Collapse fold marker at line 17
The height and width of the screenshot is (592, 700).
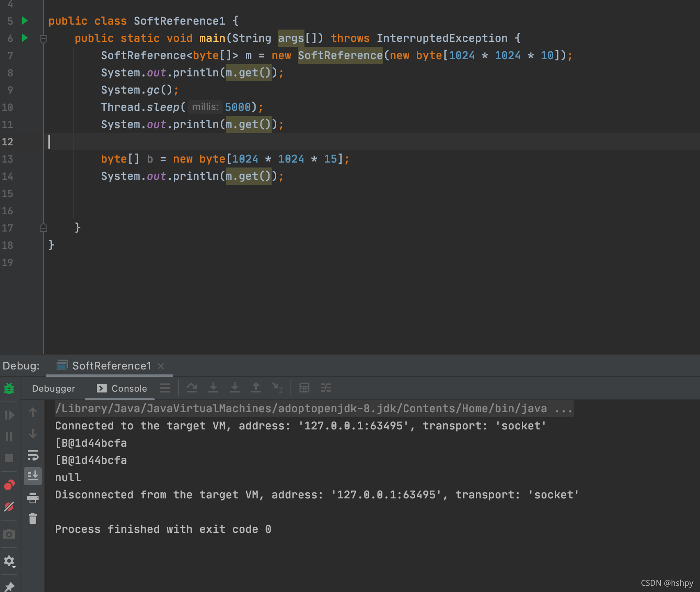43,227
